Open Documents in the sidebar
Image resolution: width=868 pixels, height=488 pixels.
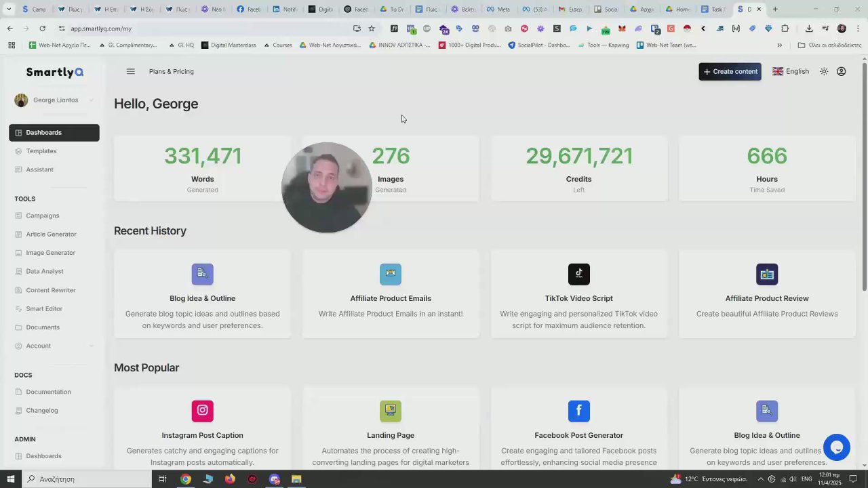pyautogui.click(x=43, y=327)
